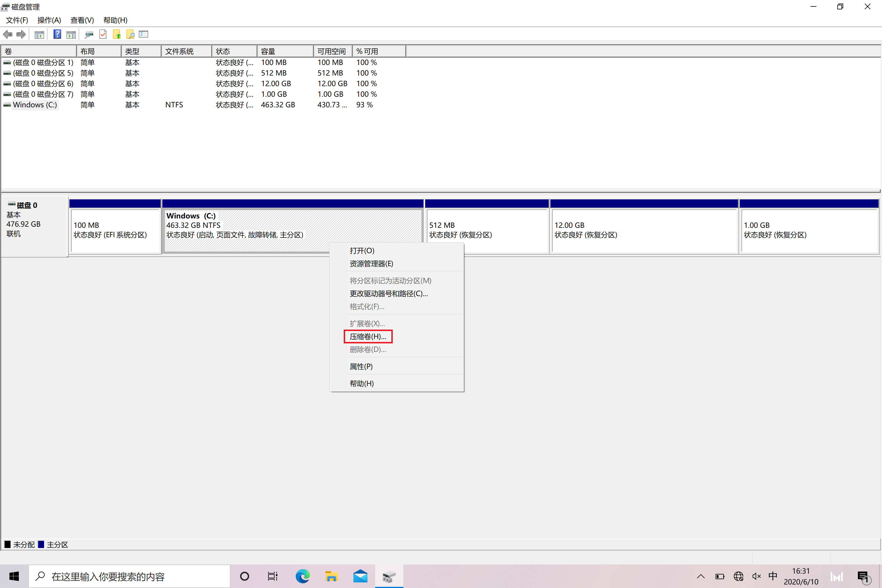Select the 12.00 GB recovery partition block
The height and width of the screenshot is (588, 882).
click(644, 230)
